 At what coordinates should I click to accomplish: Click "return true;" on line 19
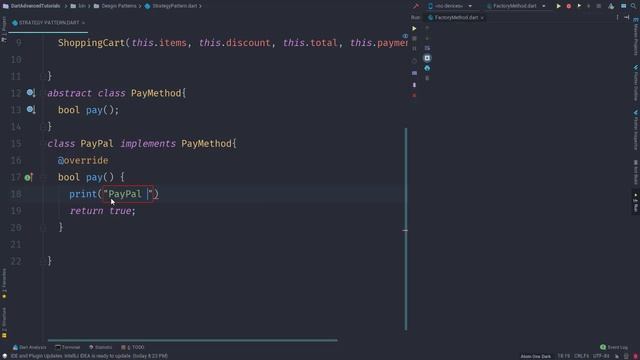pyautogui.click(x=102, y=211)
